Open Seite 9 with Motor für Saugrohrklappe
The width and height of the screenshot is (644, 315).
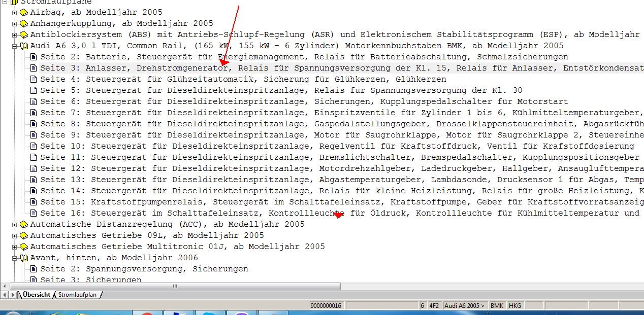point(342,135)
